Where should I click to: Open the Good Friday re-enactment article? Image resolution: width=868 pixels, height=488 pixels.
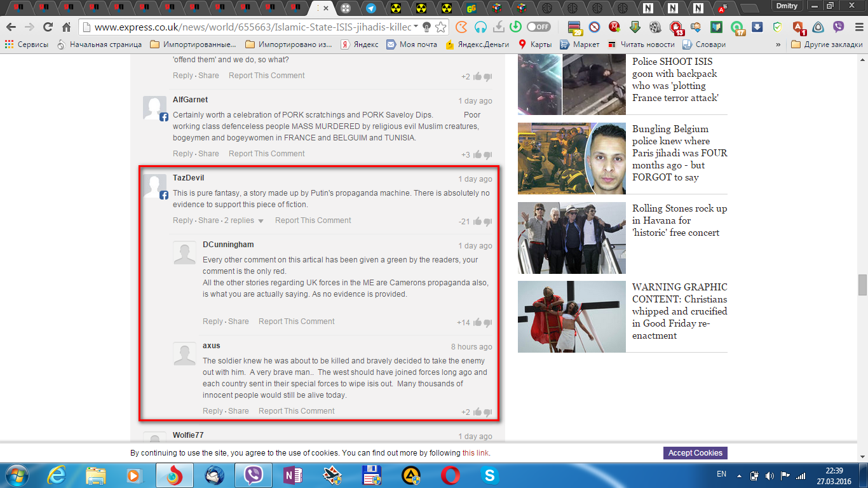pyautogui.click(x=679, y=311)
